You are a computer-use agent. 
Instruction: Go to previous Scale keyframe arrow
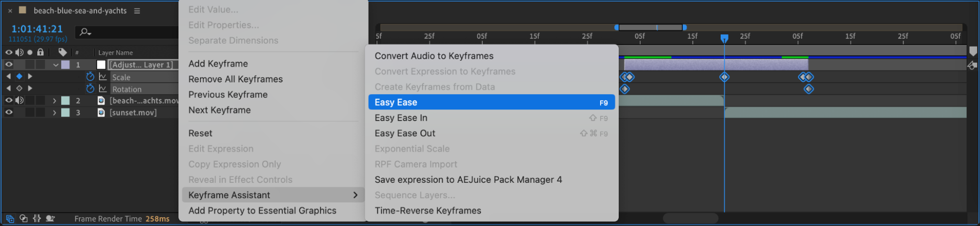click(x=8, y=76)
